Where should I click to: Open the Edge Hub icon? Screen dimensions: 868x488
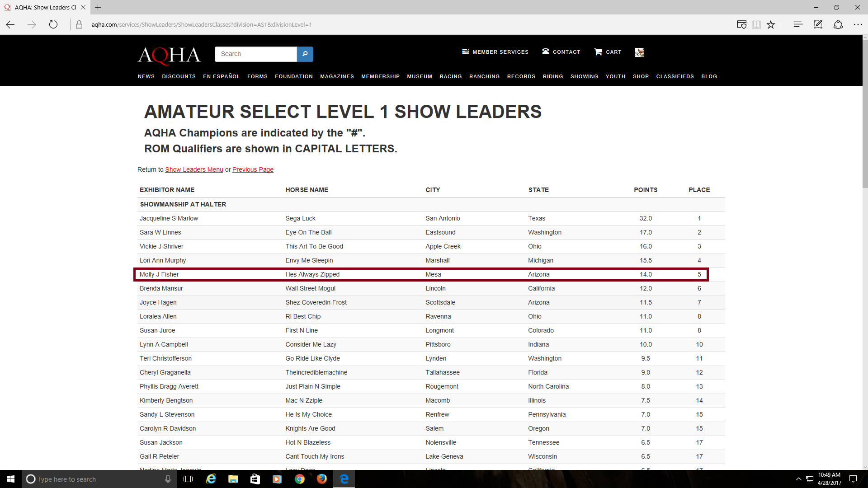(798, 24)
